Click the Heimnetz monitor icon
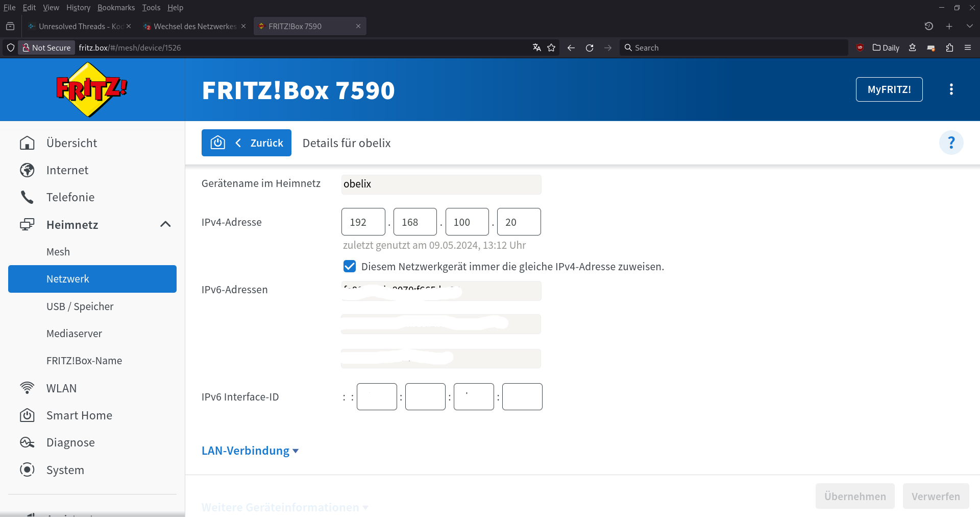Image resolution: width=980 pixels, height=517 pixels. coord(27,225)
